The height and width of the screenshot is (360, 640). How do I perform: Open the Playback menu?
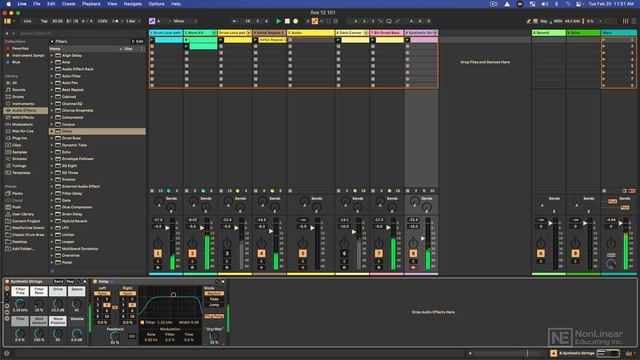[x=91, y=4]
